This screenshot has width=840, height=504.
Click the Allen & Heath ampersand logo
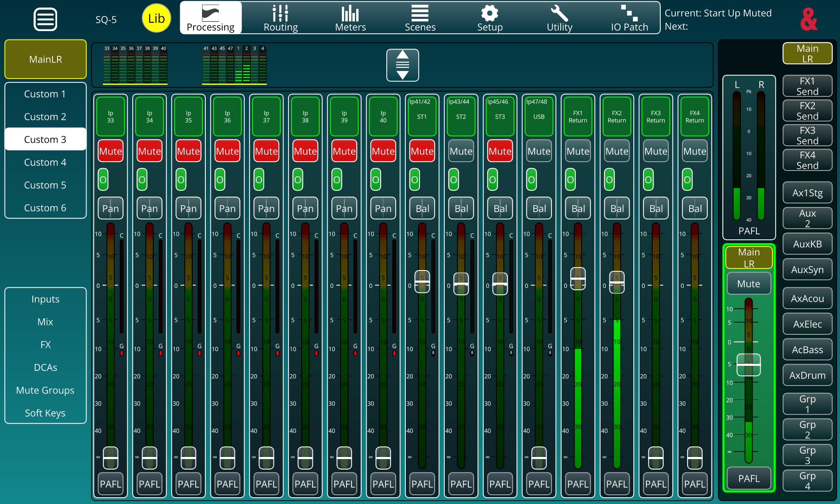tap(808, 19)
